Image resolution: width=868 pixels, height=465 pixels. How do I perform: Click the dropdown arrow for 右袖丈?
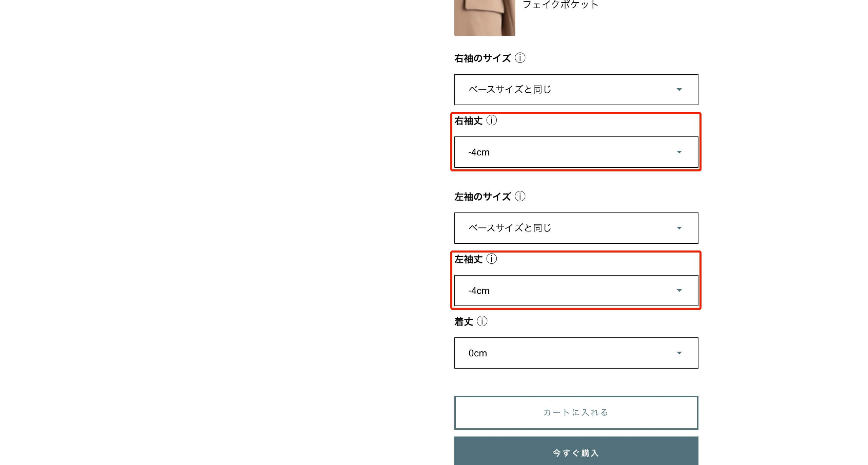point(679,152)
